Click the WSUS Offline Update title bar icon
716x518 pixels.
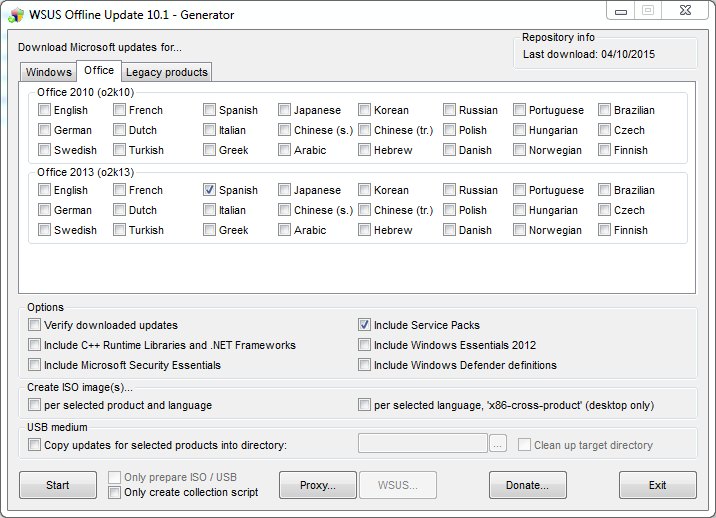click(16, 14)
